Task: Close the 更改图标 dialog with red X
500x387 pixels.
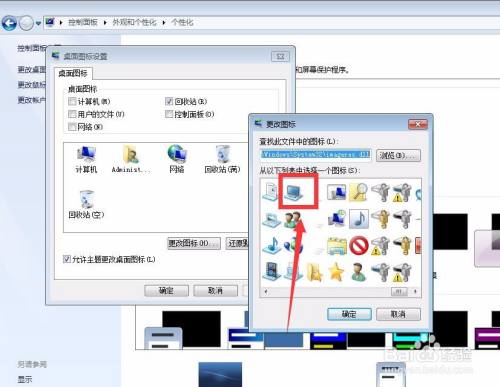Action: point(418,124)
